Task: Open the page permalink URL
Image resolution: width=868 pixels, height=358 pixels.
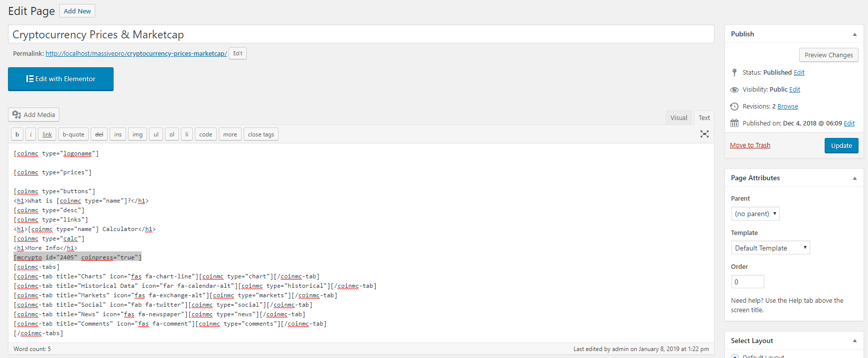Action: tap(136, 54)
